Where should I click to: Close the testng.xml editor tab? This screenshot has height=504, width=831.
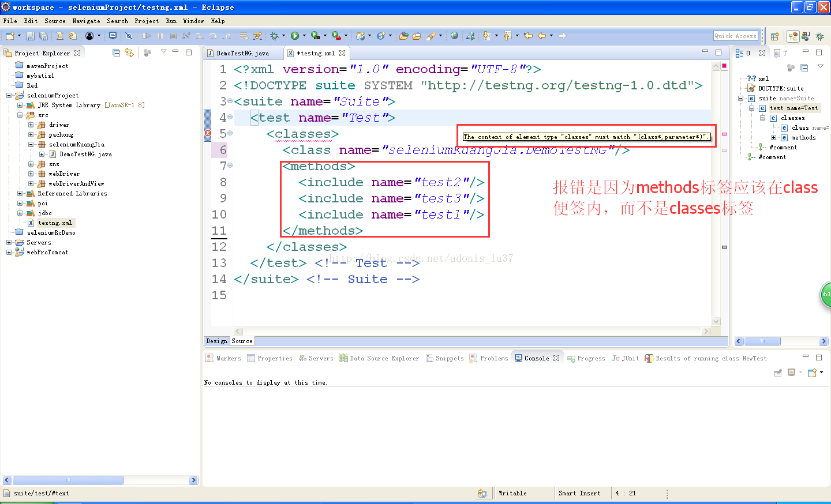pyautogui.click(x=342, y=53)
